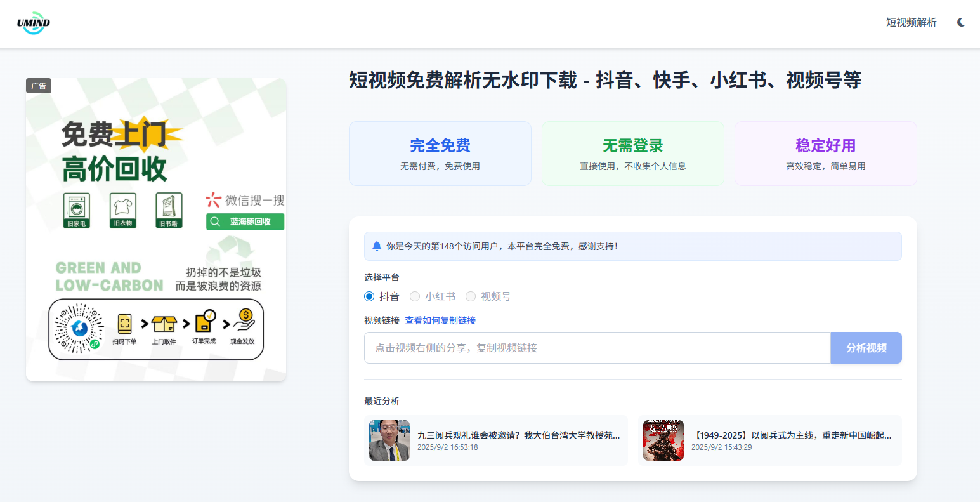Click the UMIND logo
Image resolution: width=980 pixels, height=502 pixels.
34,23
